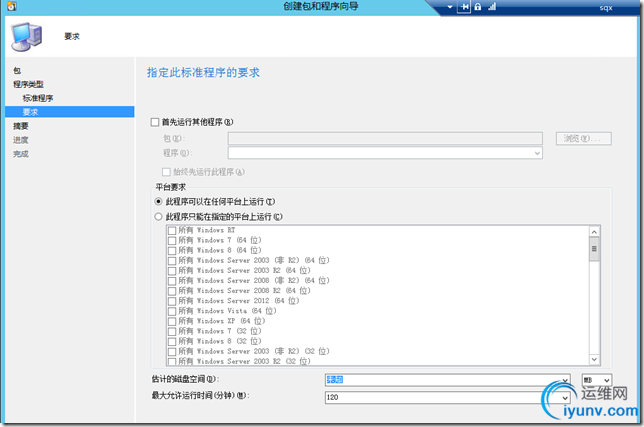Check 所有 Windows Server 2008 (非 R2) (64 位)
Viewport: 644px width, 427px height.
(172, 281)
